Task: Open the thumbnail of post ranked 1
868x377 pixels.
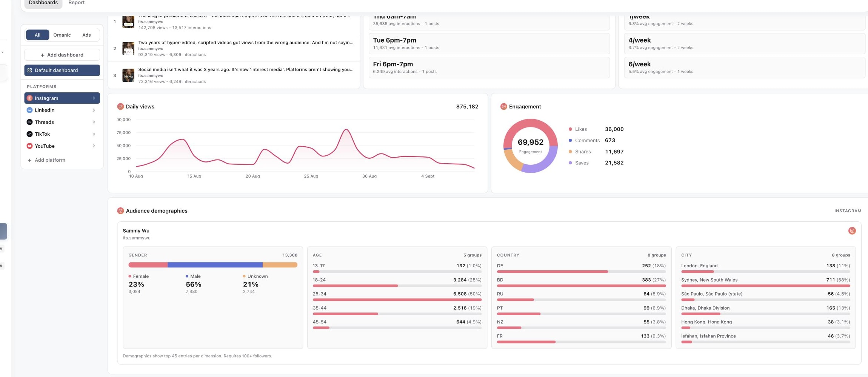Action: coord(128,22)
